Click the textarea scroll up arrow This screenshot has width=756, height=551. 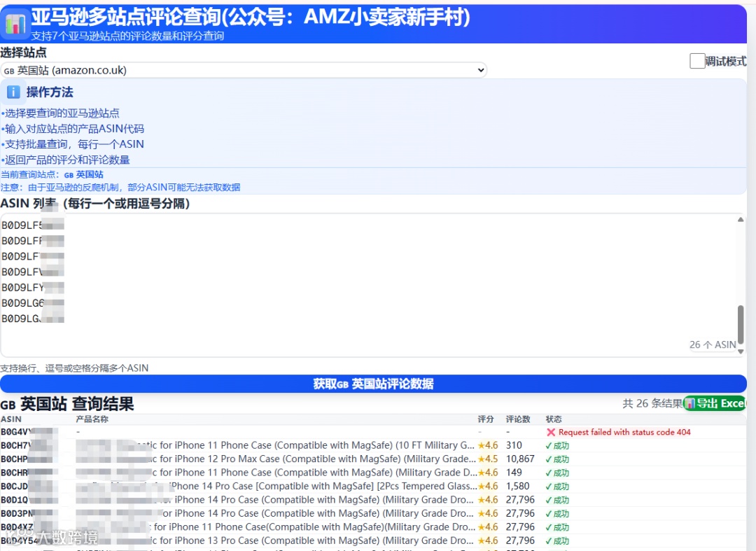[741, 219]
